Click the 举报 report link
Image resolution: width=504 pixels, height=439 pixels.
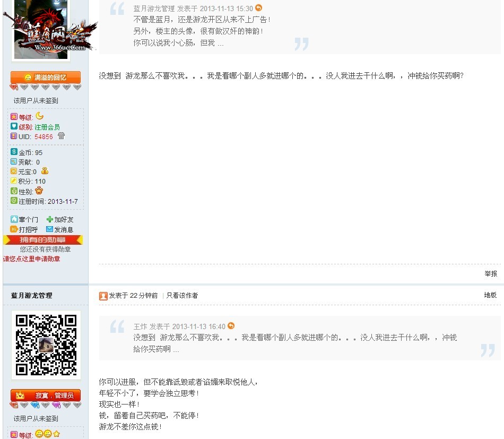[490, 274]
